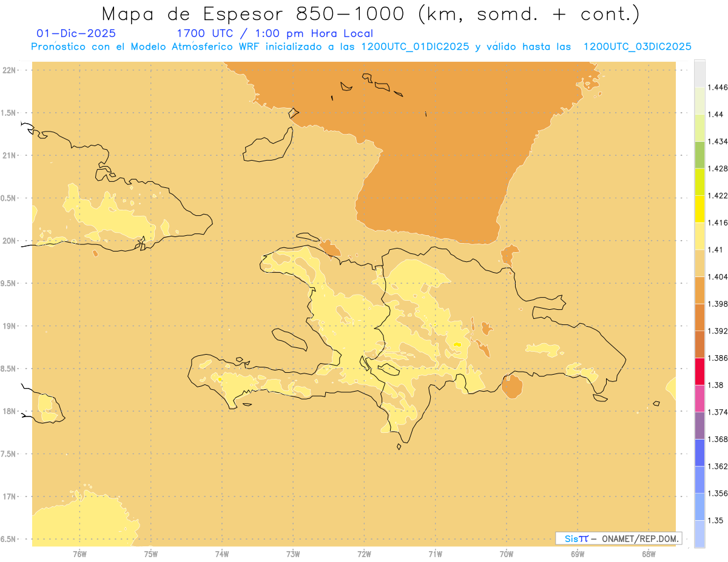Click the latitude label '17N'
Screen dimensions: 728x562
click(x=10, y=497)
